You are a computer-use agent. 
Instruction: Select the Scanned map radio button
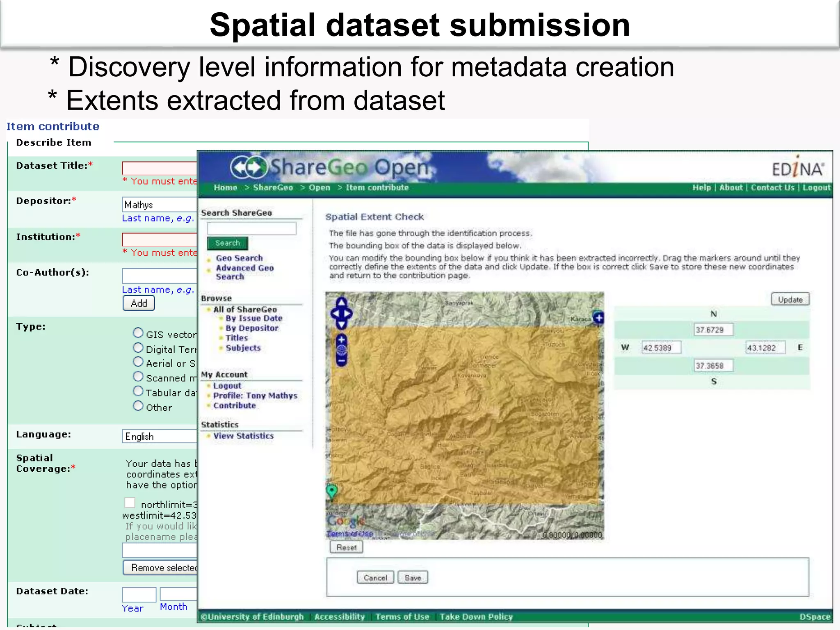tap(138, 376)
